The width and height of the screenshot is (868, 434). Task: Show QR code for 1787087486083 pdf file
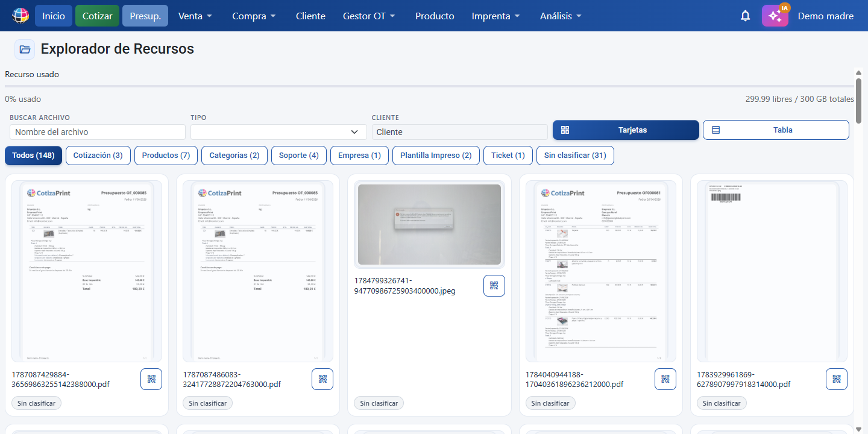click(322, 379)
